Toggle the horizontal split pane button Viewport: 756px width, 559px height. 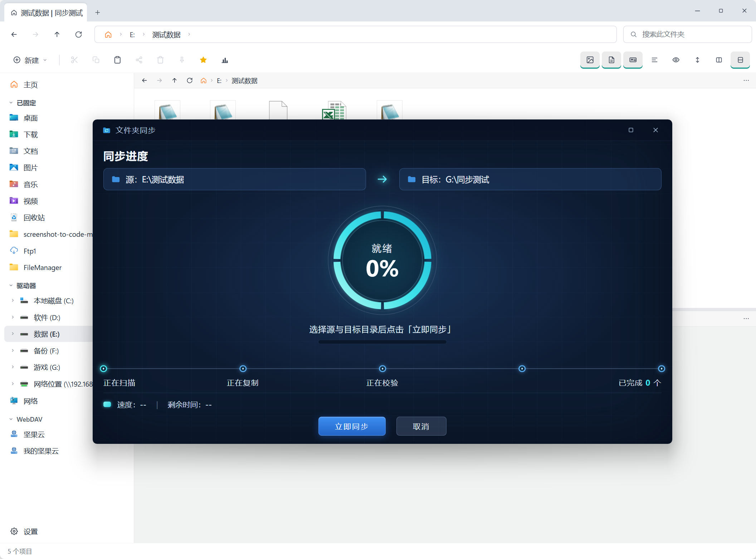tap(740, 60)
